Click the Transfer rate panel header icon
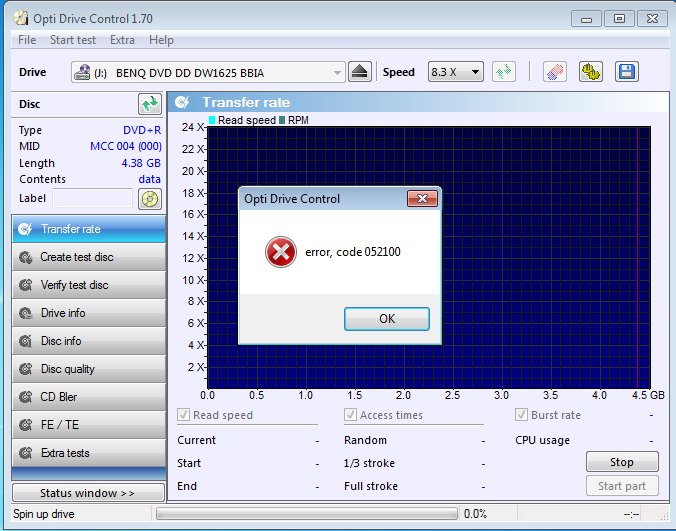This screenshot has width=676, height=531. tap(182, 102)
